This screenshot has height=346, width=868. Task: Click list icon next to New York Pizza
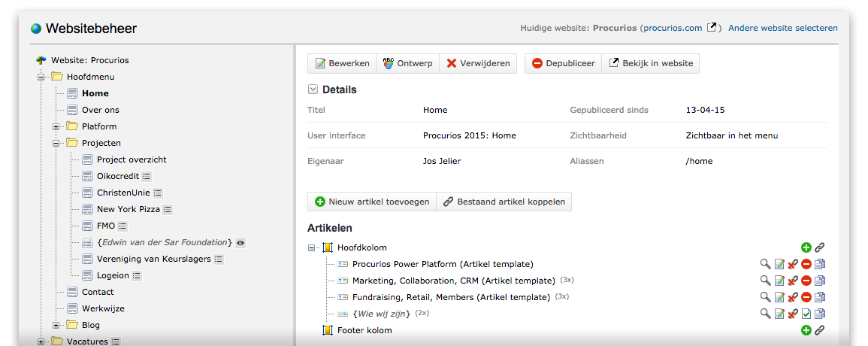[167, 210]
